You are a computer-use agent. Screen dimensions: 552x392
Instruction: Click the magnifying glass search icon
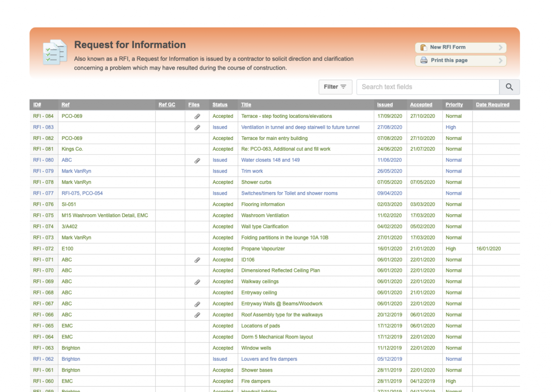509,87
